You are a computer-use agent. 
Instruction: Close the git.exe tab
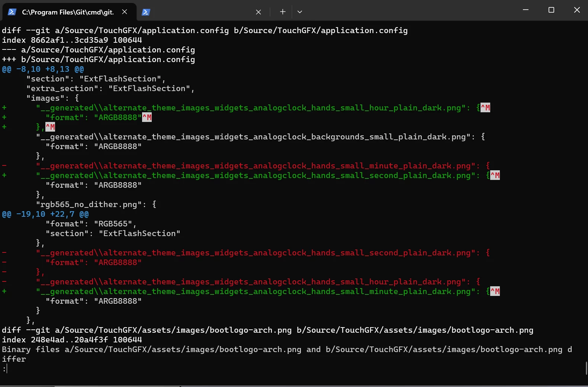pyautogui.click(x=125, y=12)
